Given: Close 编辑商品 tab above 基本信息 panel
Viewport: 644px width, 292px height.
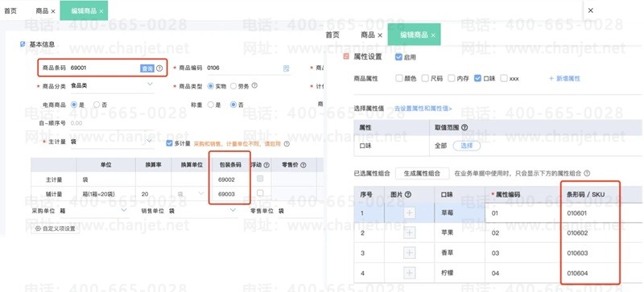Looking at the screenshot, I should coord(101,11).
